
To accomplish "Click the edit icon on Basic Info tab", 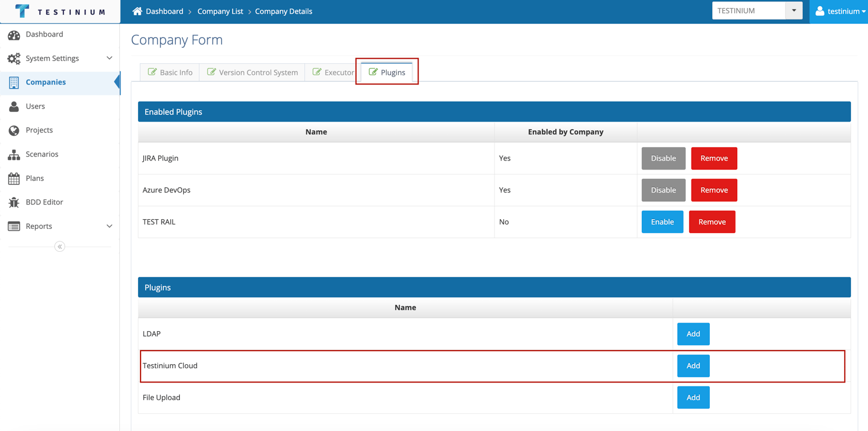I will pos(152,72).
